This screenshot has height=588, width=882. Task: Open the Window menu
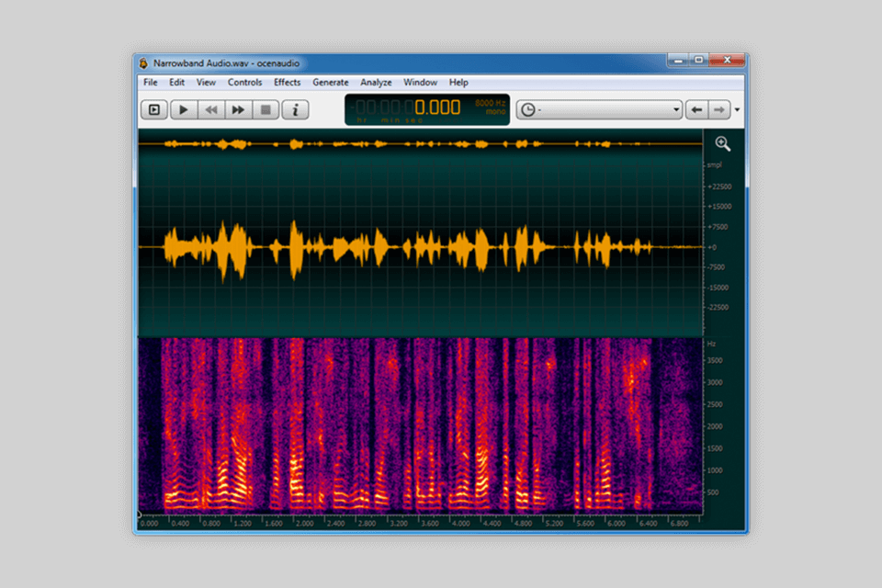point(420,82)
